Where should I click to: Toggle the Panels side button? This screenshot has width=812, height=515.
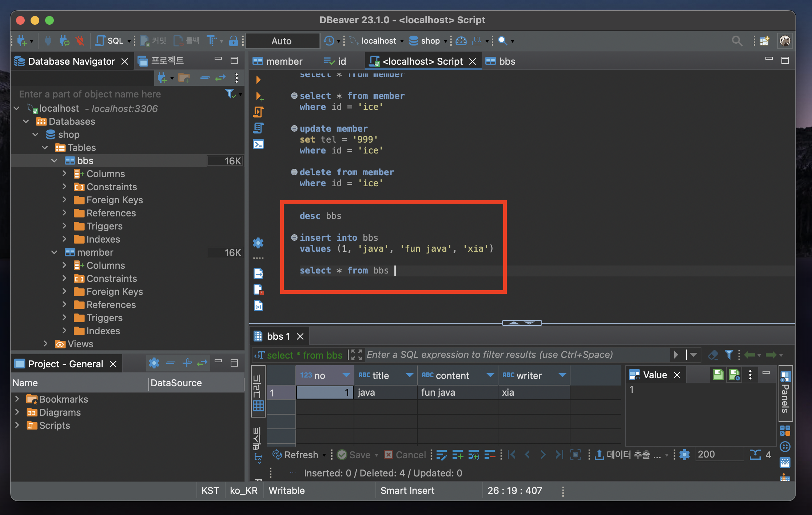click(x=785, y=394)
